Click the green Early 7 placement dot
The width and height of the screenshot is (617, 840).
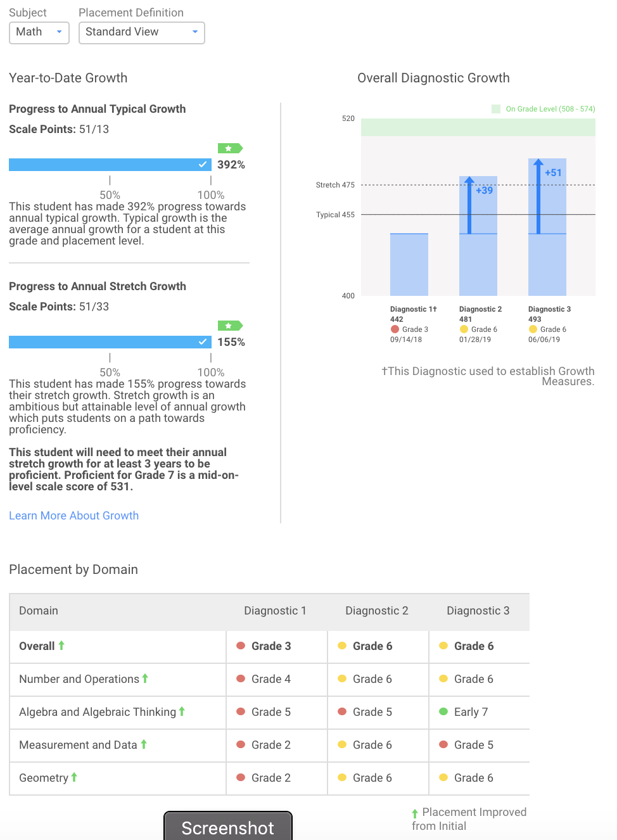click(443, 711)
